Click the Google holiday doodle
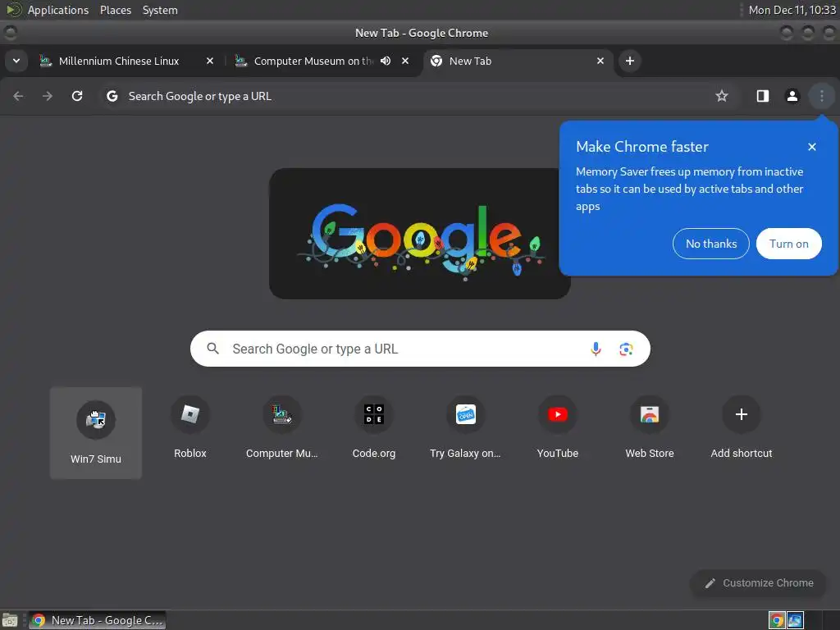The width and height of the screenshot is (840, 630). coord(419,234)
